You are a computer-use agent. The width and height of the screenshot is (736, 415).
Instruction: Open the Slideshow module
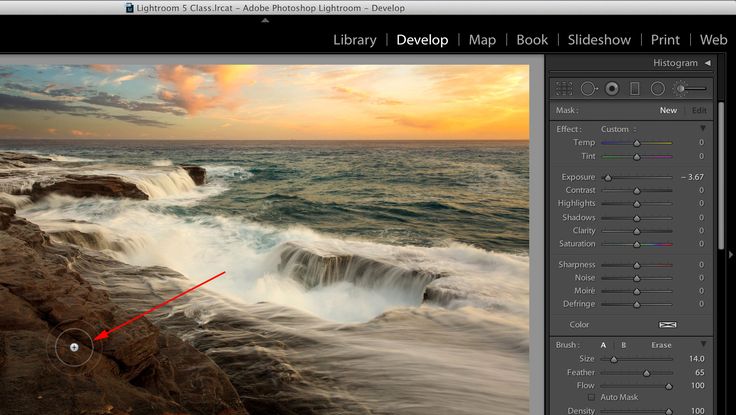click(x=599, y=40)
